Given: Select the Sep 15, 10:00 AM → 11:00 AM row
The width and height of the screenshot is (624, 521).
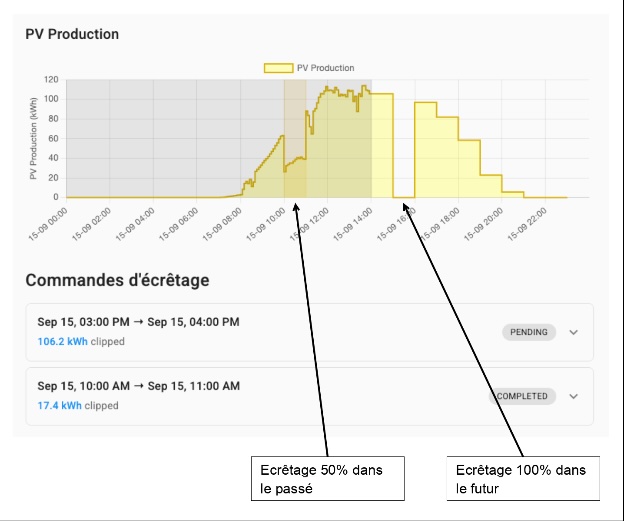Looking at the screenshot, I should coord(139,386).
